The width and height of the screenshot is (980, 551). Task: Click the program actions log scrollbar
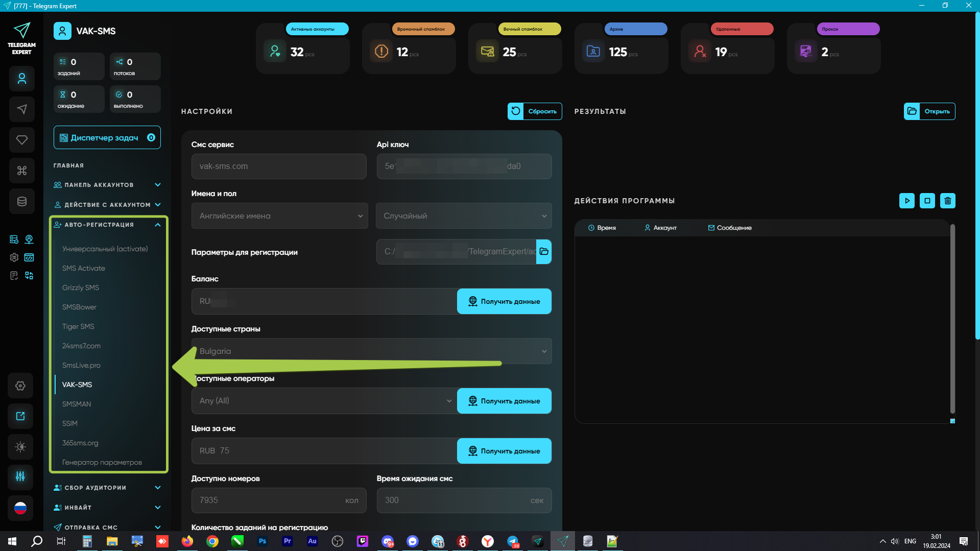(x=952, y=319)
